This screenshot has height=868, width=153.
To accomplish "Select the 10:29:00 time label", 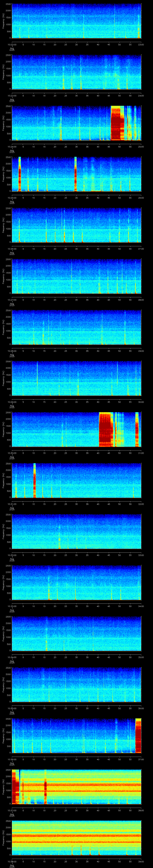I will 12,402.
